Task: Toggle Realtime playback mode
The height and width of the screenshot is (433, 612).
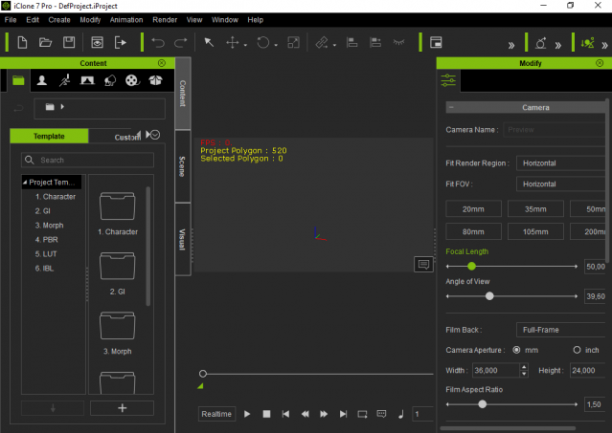Action: (217, 414)
